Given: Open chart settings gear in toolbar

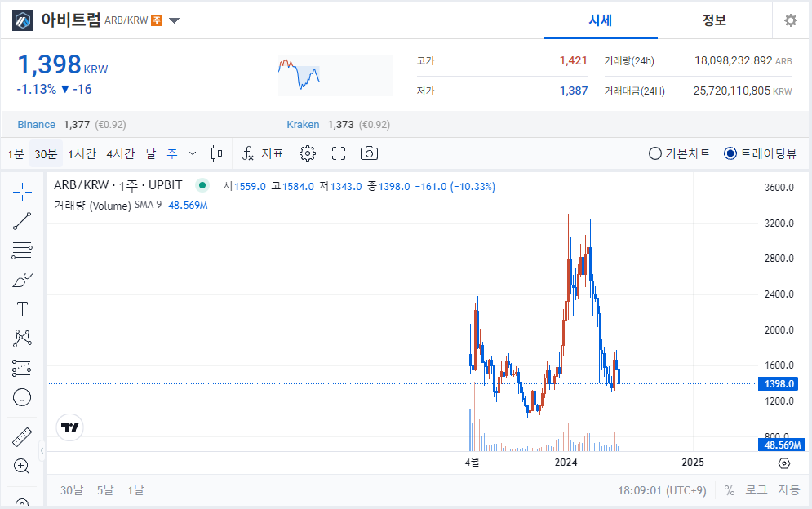Looking at the screenshot, I should pos(308,153).
